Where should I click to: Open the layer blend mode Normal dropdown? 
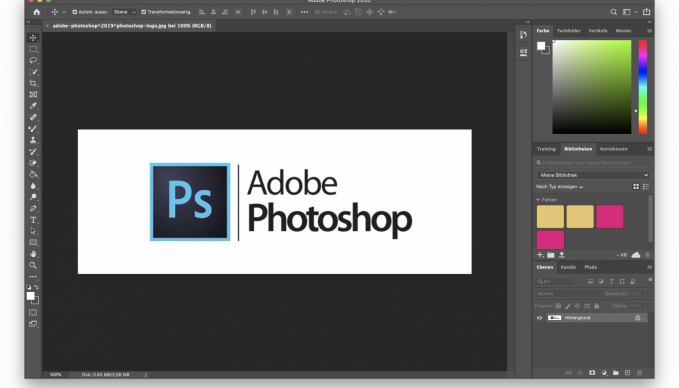click(x=569, y=294)
